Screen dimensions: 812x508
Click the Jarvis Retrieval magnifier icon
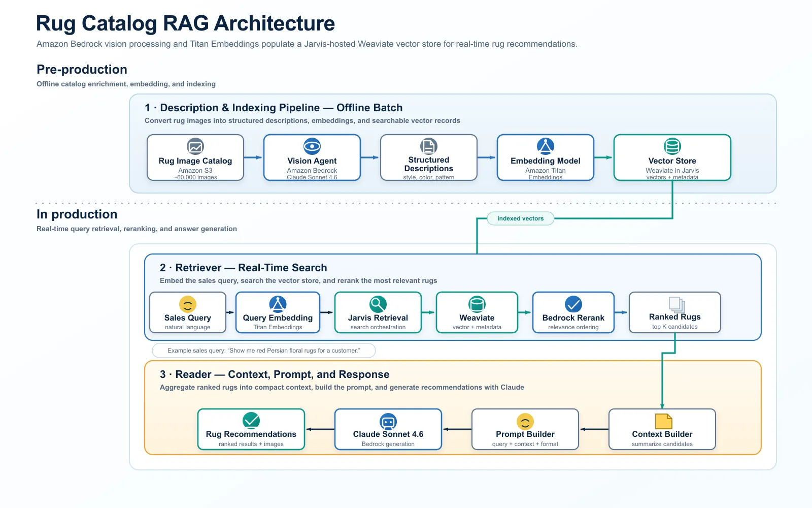[378, 304]
